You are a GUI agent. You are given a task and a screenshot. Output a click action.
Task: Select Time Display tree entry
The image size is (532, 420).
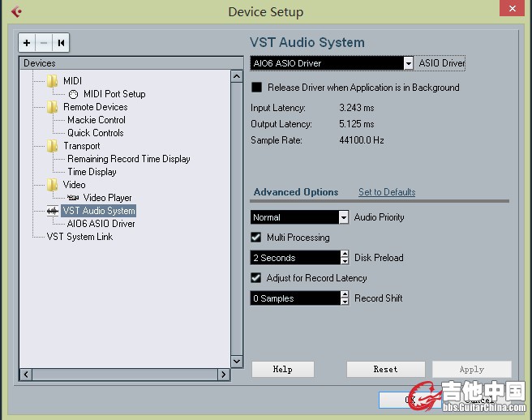92,172
